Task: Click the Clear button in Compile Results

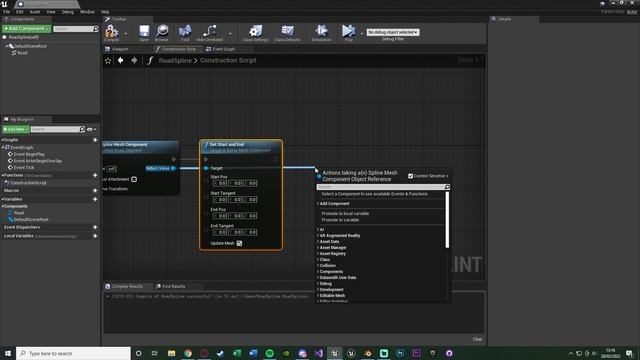Action: click(x=477, y=340)
